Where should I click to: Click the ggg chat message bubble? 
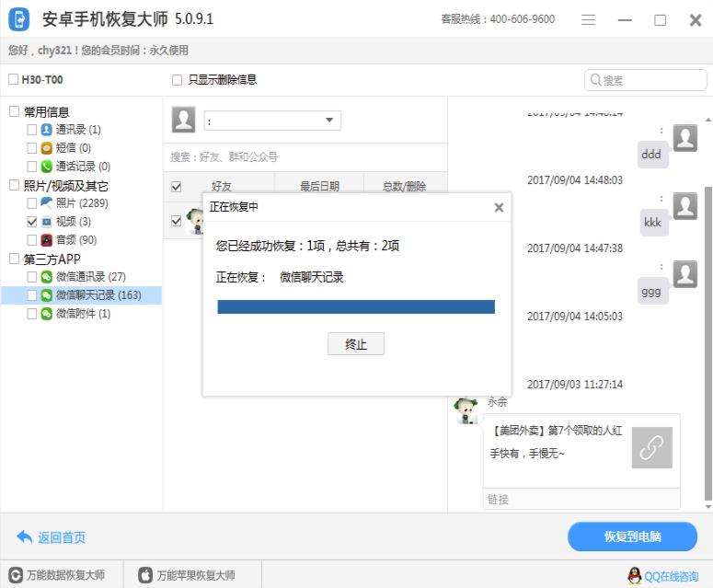tap(652, 291)
